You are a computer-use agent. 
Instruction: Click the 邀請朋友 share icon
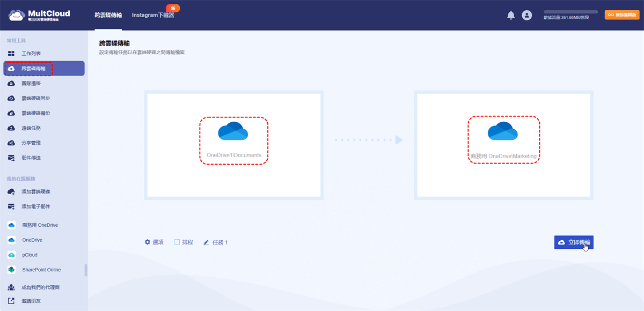11,301
